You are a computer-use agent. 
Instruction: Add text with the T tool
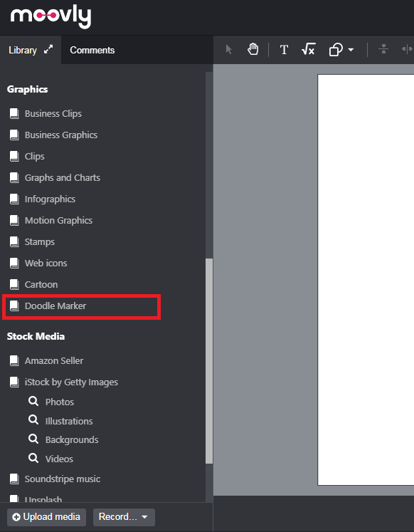pyautogui.click(x=284, y=50)
